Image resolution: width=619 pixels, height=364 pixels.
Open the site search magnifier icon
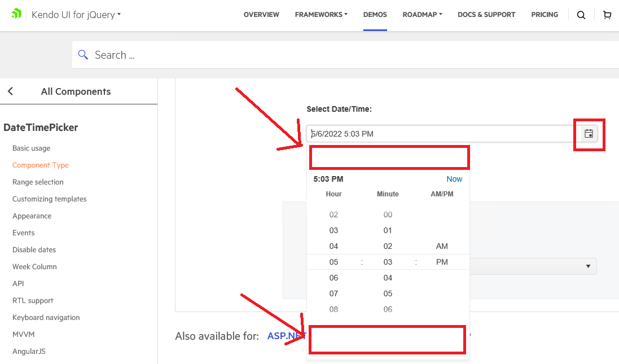pos(581,15)
